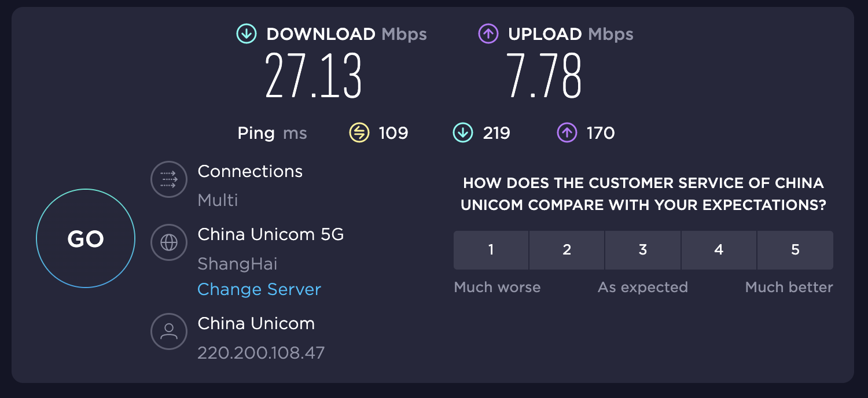The height and width of the screenshot is (398, 868).
Task: Click the yellow idle ping icon
Action: point(359,134)
